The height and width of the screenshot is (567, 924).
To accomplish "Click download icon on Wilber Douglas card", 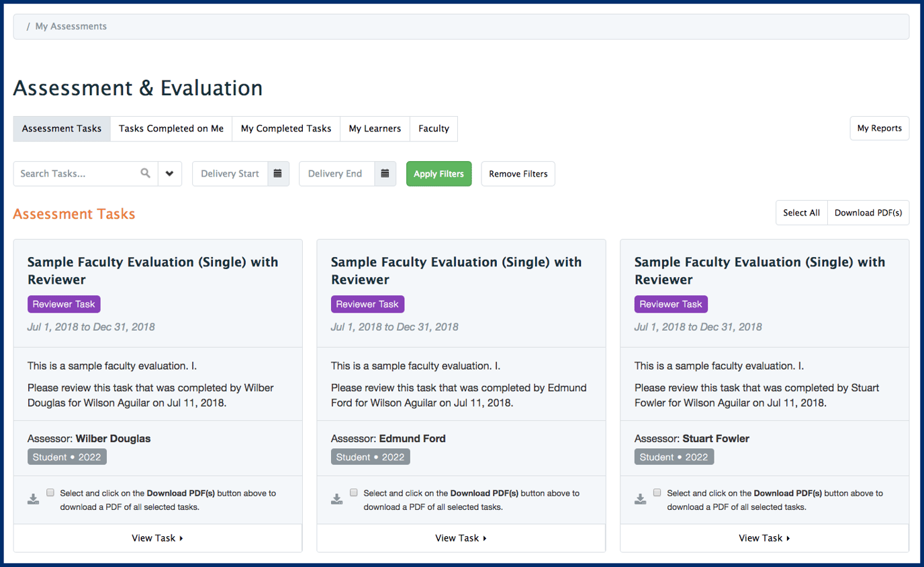I will pyautogui.click(x=34, y=499).
